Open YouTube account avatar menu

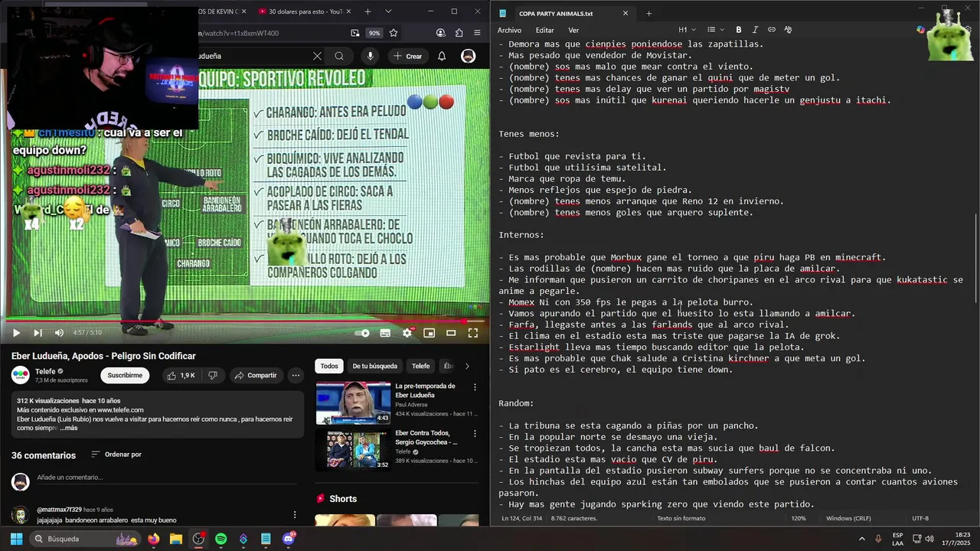(x=468, y=56)
